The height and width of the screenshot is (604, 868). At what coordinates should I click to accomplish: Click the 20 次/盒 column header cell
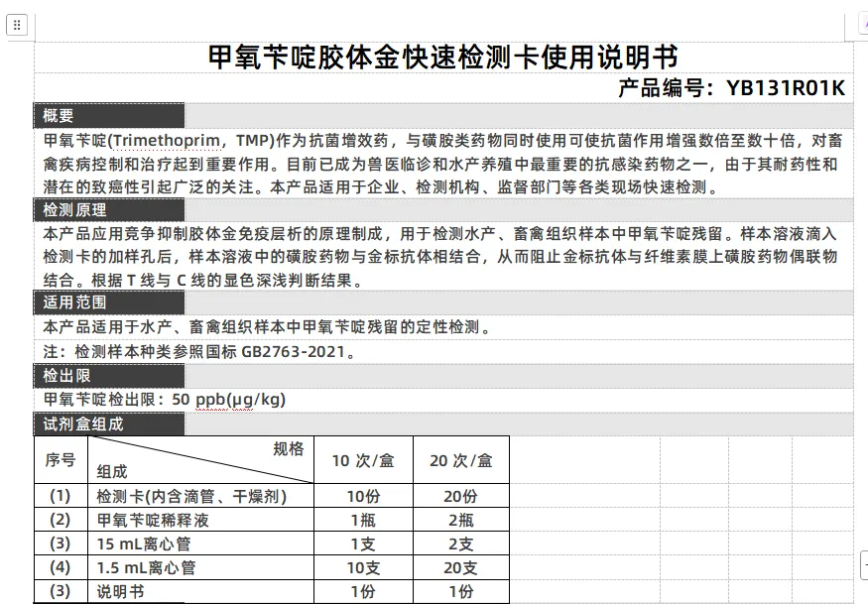(462, 459)
